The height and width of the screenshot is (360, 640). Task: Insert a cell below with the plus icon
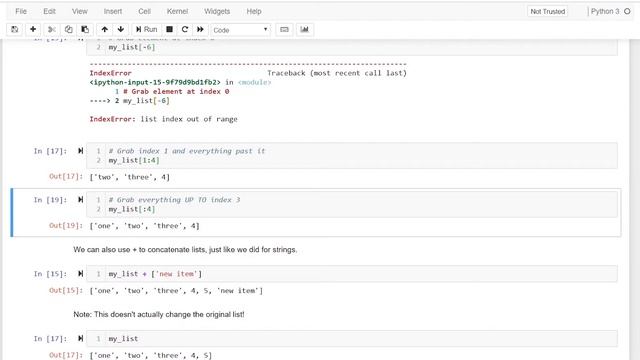coord(33,29)
